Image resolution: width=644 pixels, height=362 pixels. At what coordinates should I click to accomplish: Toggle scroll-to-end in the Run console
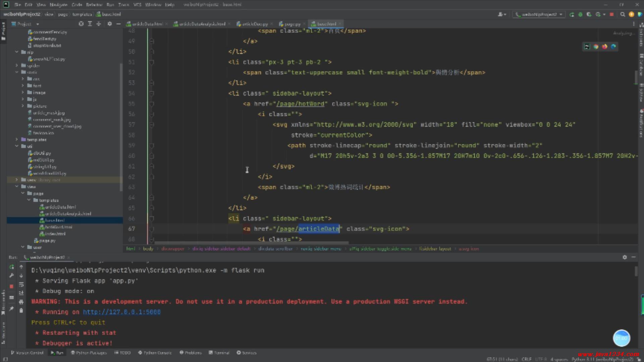pos(21,293)
